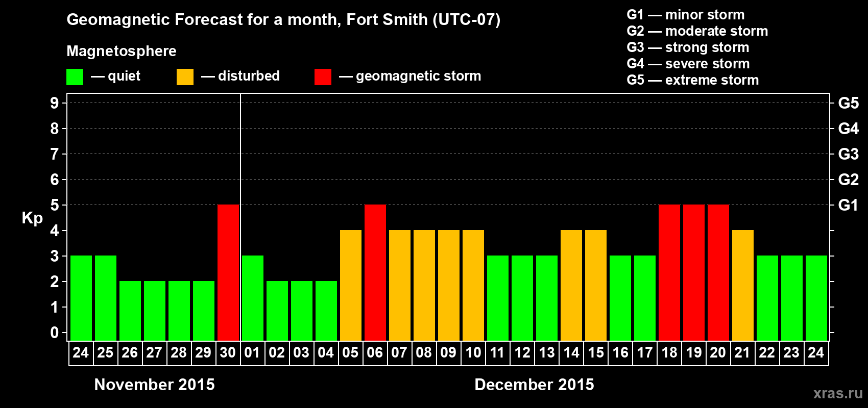This screenshot has height=408, width=868.
Task: Select the red bar for December 06
Action: (x=375, y=273)
